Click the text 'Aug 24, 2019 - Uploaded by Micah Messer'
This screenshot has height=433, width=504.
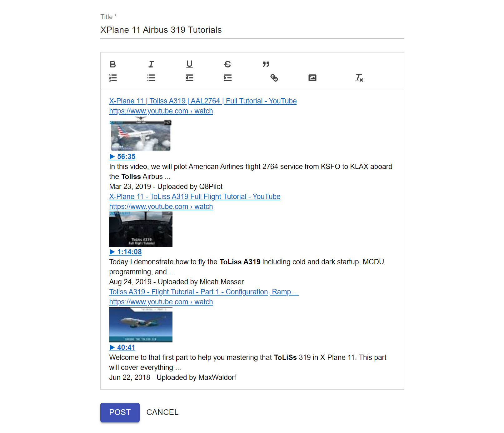click(x=177, y=282)
